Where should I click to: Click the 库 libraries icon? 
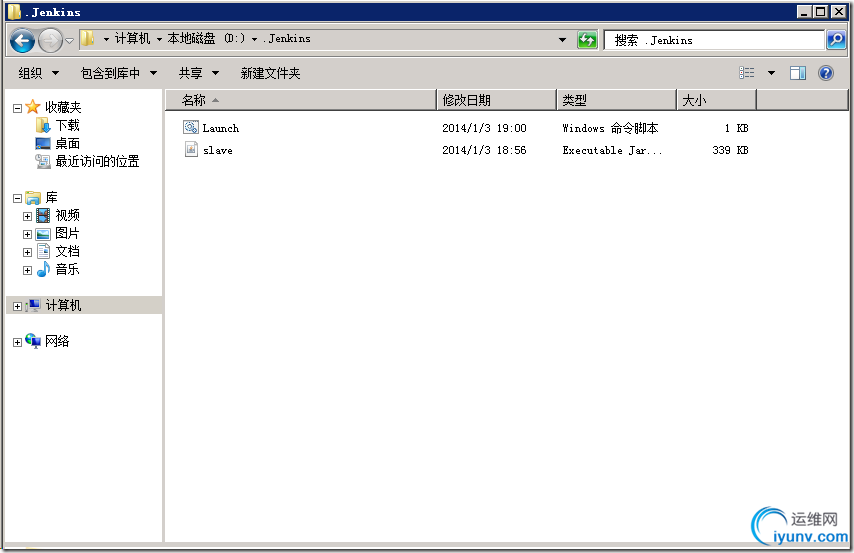point(33,197)
